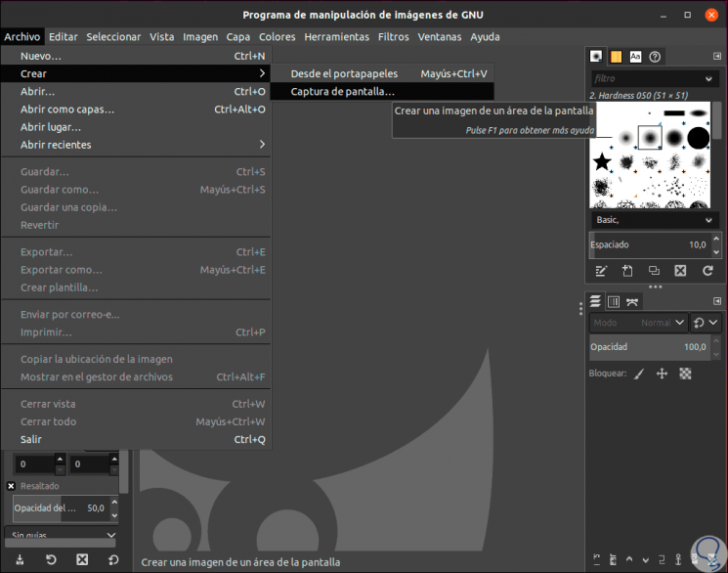
Task: Click the first position input field showing 0
Action: [x=35, y=463]
